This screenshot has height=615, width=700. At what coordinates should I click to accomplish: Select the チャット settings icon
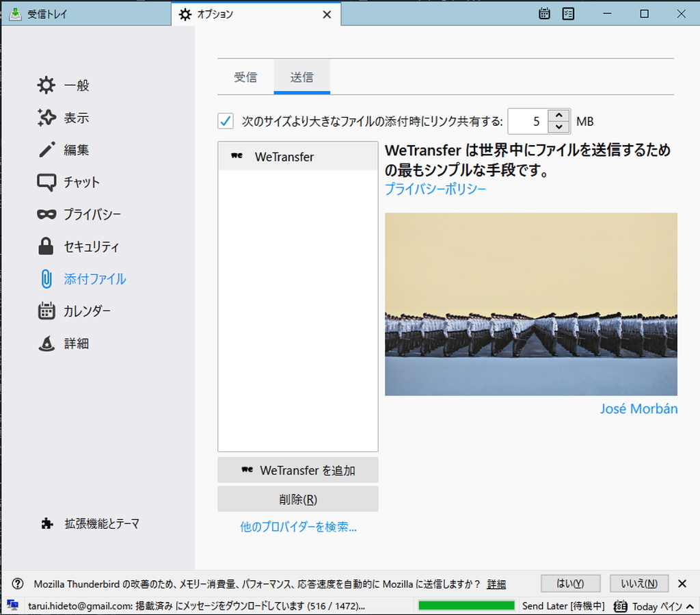[45, 182]
